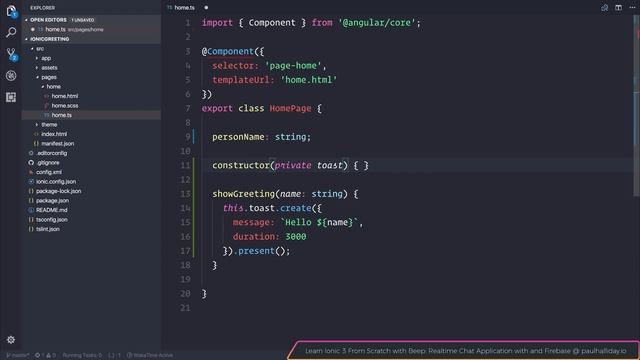The image size is (640, 360).
Task: Click 'present' call on line 17
Action: click(256, 251)
